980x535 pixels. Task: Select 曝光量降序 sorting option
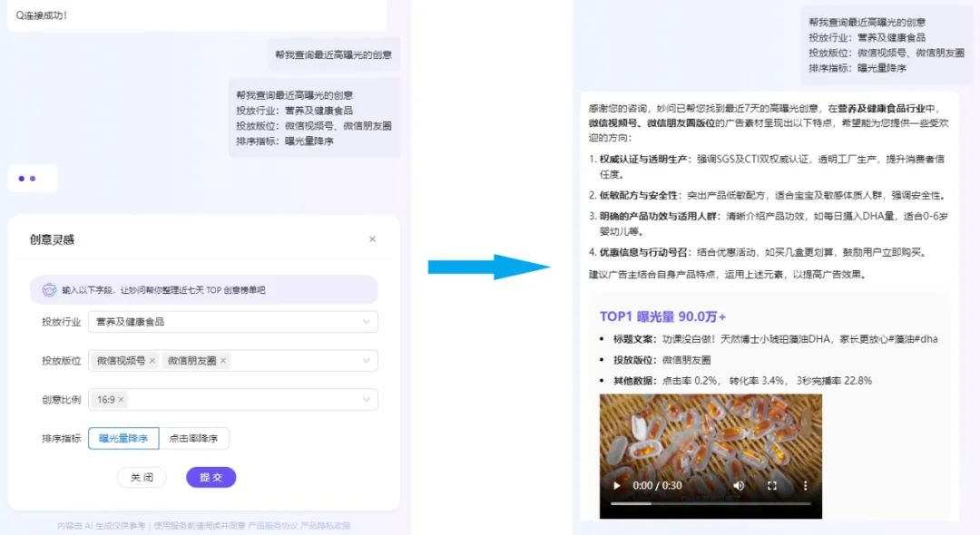click(123, 438)
